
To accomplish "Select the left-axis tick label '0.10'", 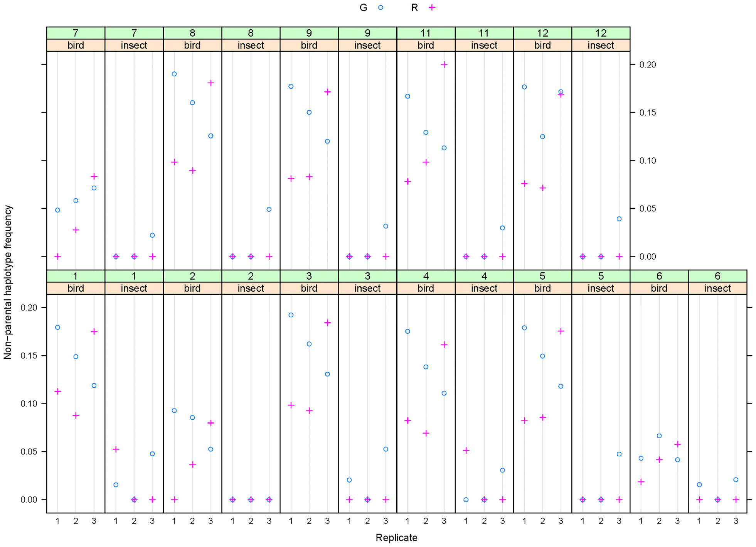I will (x=29, y=403).
